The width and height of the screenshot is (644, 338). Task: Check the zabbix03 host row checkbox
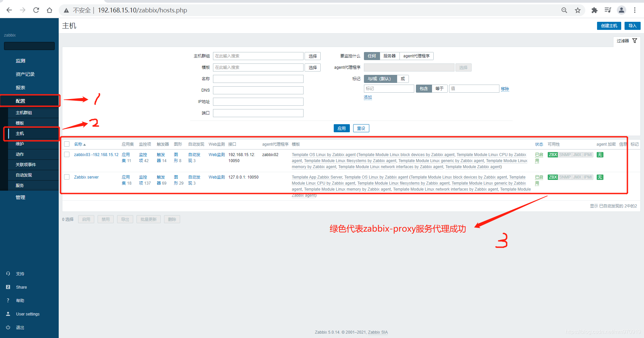click(67, 154)
